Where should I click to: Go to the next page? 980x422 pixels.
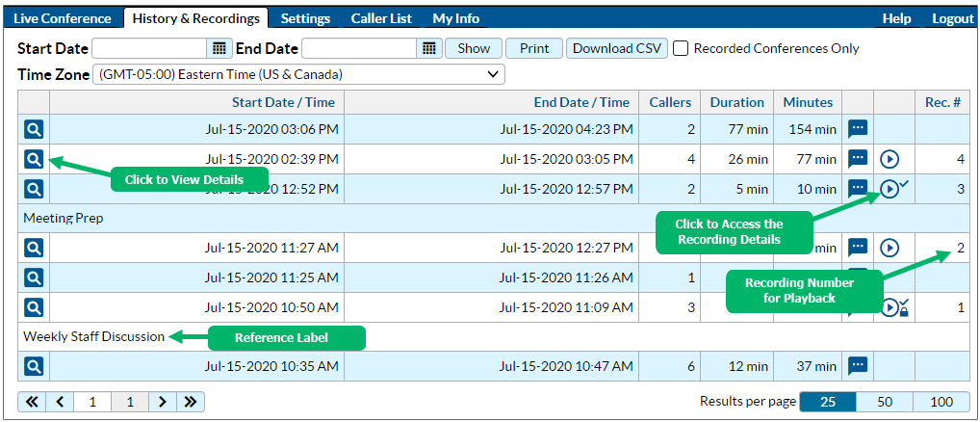(x=162, y=402)
